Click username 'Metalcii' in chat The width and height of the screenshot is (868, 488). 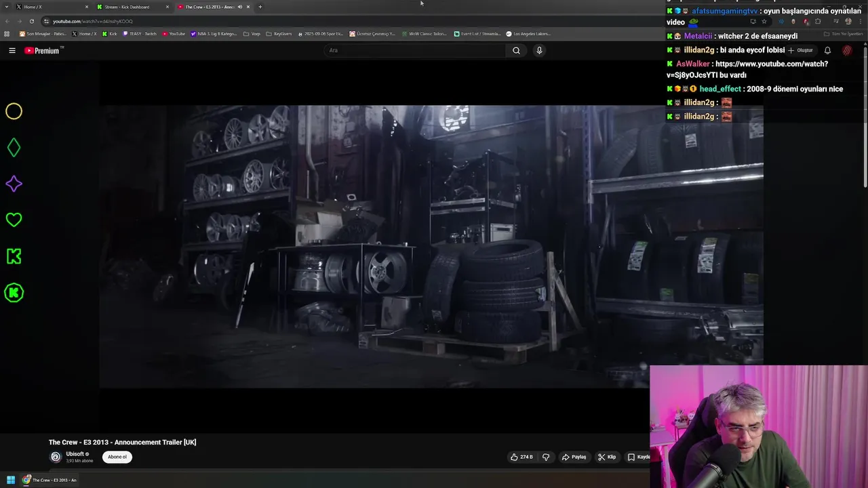click(698, 36)
